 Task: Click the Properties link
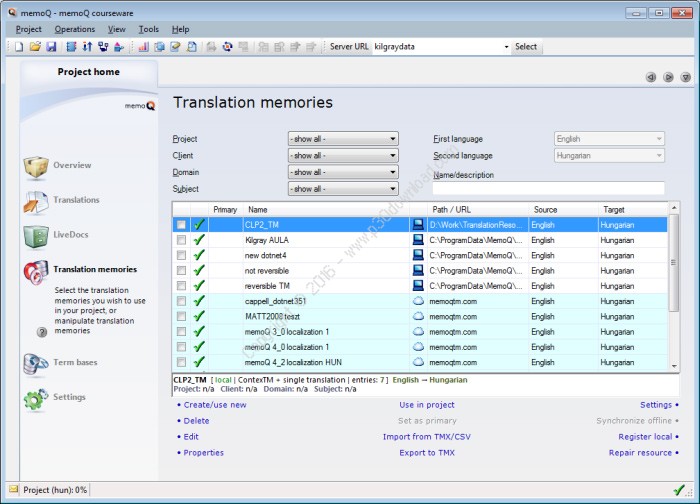click(x=204, y=453)
